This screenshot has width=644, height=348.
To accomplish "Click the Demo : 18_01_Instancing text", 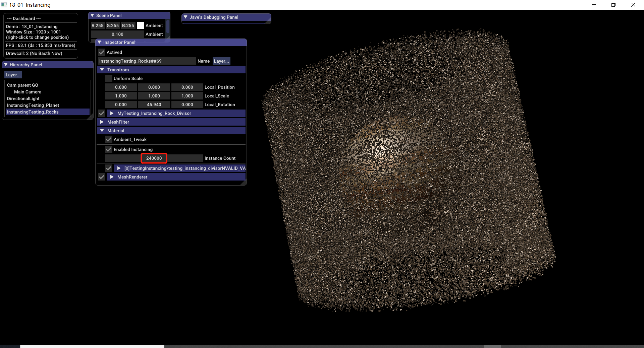I will tap(32, 26).
